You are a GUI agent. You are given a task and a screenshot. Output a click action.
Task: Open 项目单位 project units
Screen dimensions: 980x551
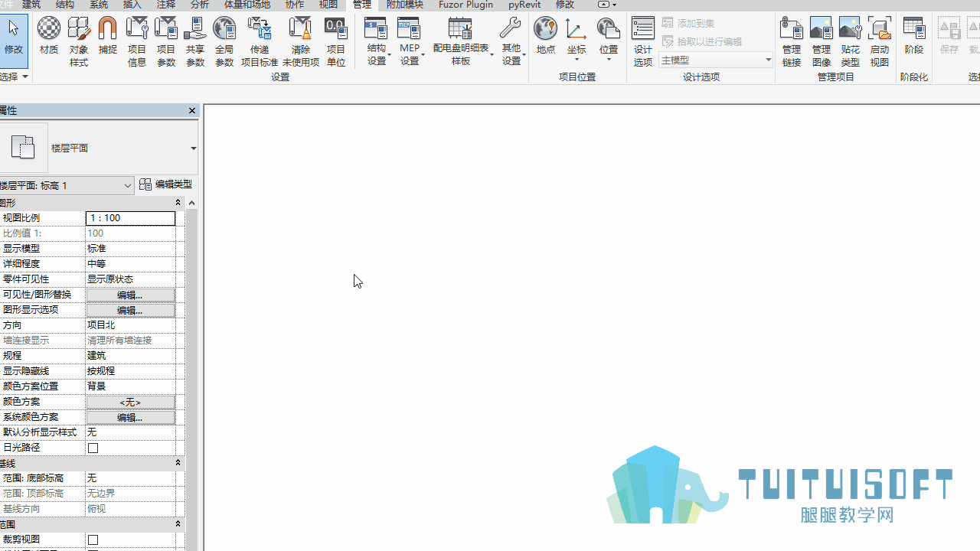click(x=336, y=41)
